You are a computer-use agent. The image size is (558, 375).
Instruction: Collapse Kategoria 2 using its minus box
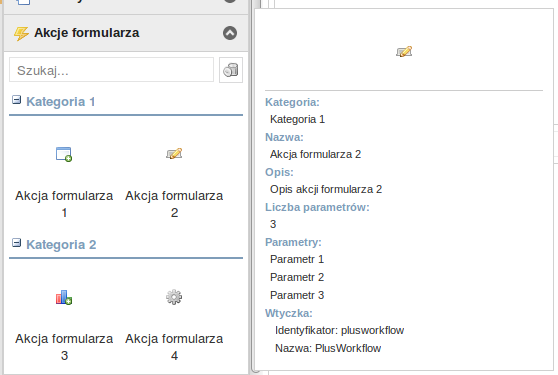(x=16, y=243)
